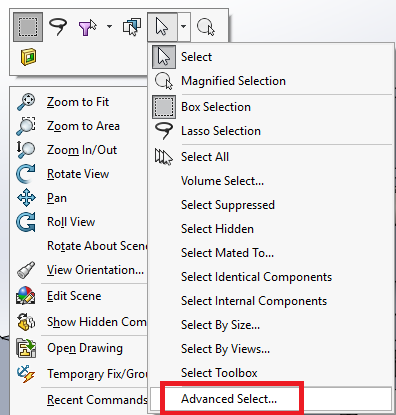The image size is (396, 415).
Task: Click the Select Other overlapping boxes icon
Action: click(132, 27)
